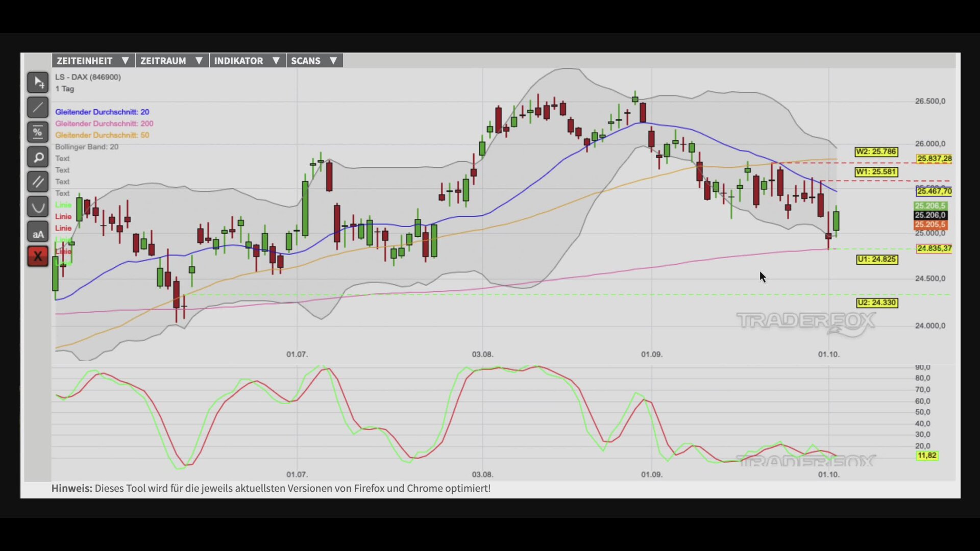Click the 24.835,37 price tag
The width and height of the screenshot is (980, 551).
pyautogui.click(x=934, y=248)
